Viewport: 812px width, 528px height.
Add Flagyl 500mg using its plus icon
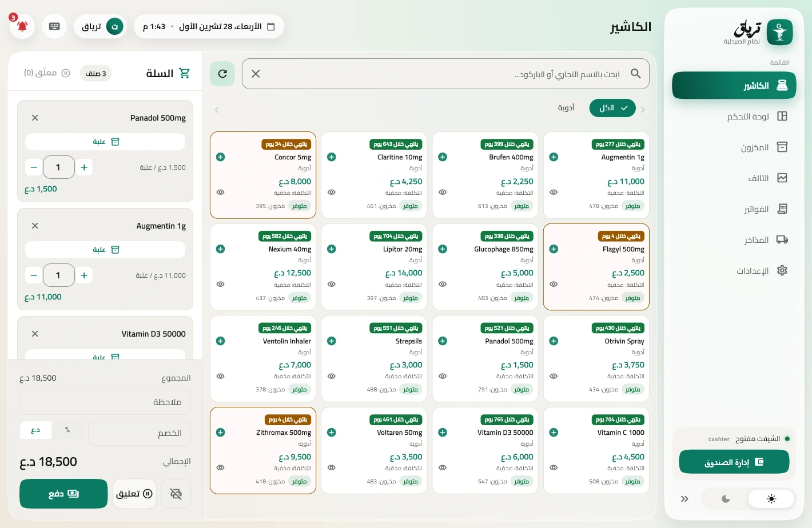pos(554,249)
